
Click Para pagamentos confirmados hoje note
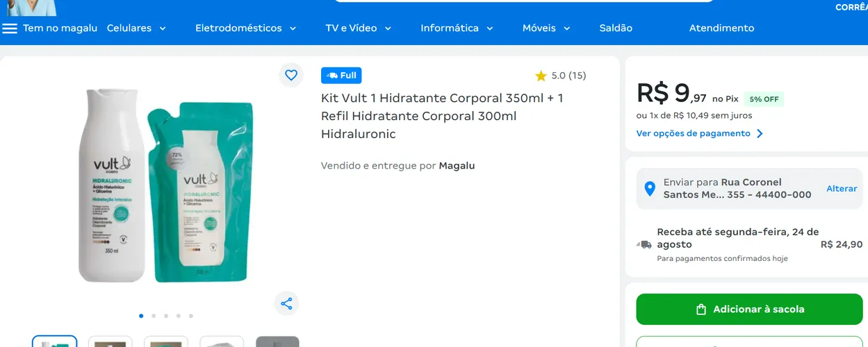(722, 258)
